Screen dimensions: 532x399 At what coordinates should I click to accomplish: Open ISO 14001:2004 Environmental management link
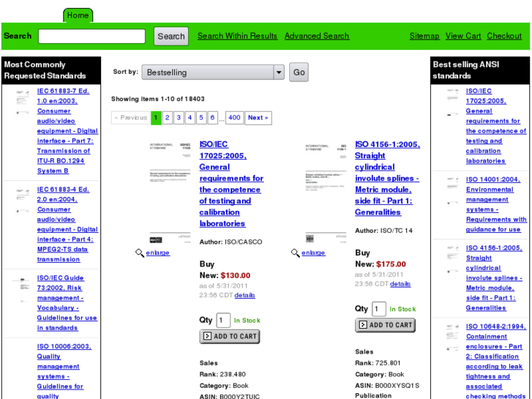496,204
